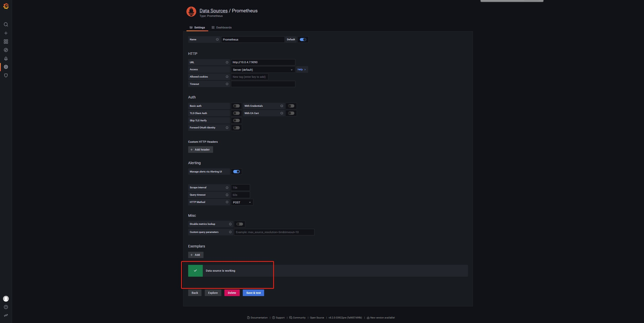The width and height of the screenshot is (644, 323).
Task: Click info icon next to Query timeout
Action: (x=227, y=195)
